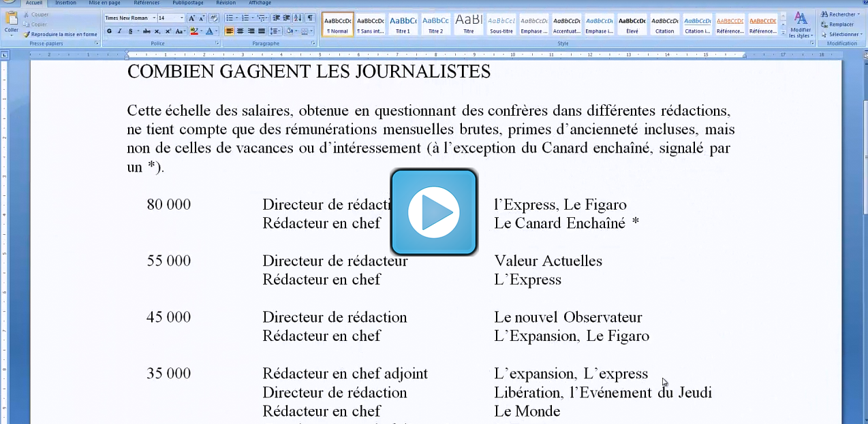Toggle bold G formatting
The width and height of the screenshot is (868, 424).
109,31
